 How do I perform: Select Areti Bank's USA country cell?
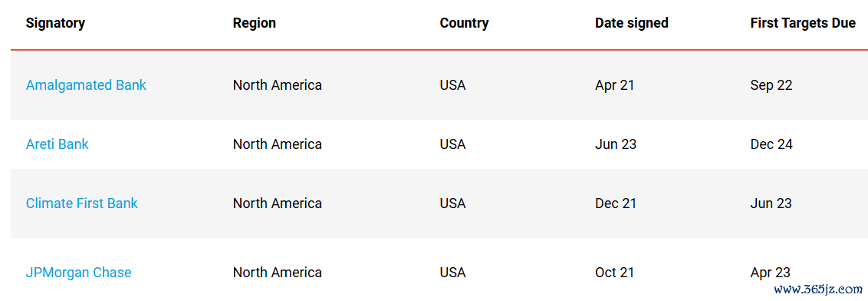click(x=453, y=144)
